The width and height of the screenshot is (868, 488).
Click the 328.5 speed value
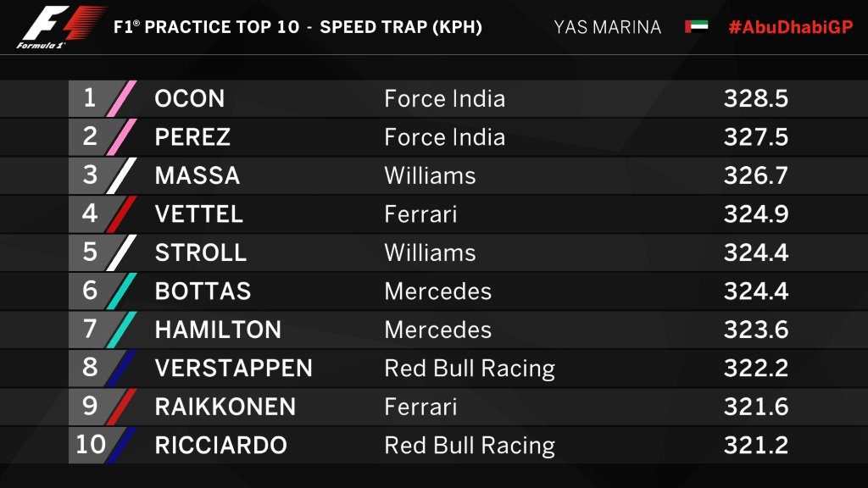coord(756,98)
